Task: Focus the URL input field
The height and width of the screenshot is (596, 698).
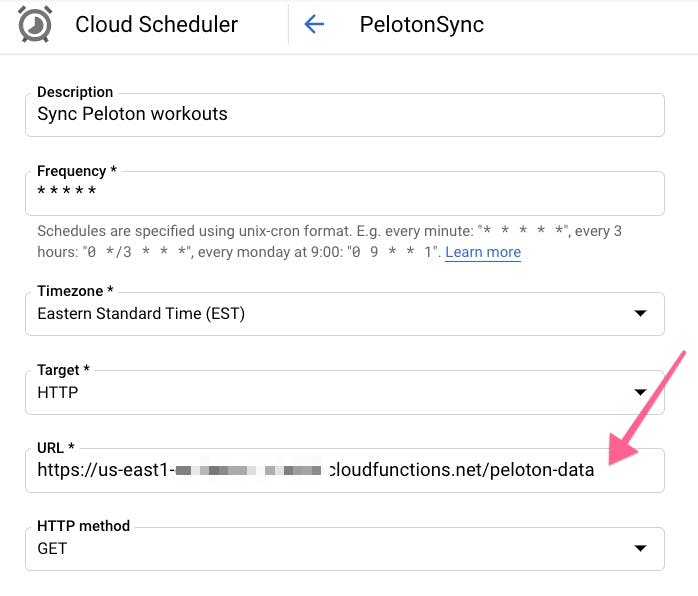Action: (344, 470)
